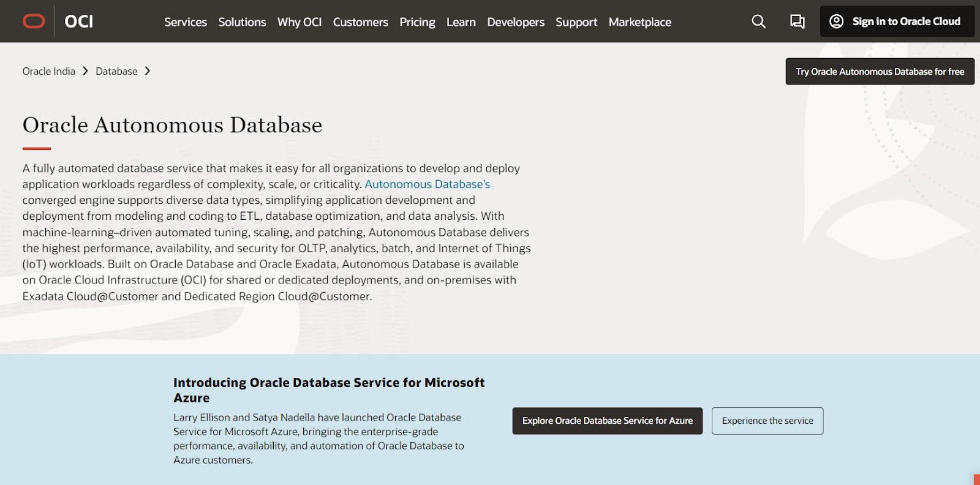Click Sign in to Oracle Cloud button
The width and height of the screenshot is (980, 485).
click(897, 21)
